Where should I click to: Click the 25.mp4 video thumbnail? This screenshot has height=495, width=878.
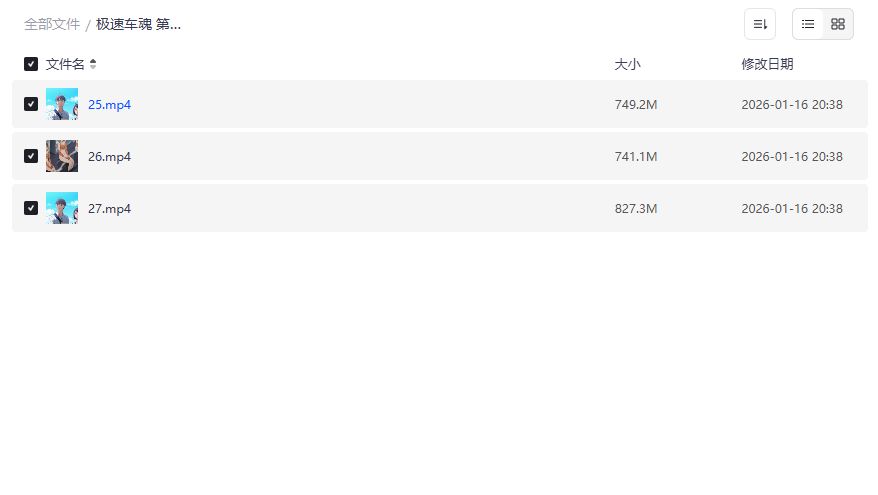[x=62, y=104]
